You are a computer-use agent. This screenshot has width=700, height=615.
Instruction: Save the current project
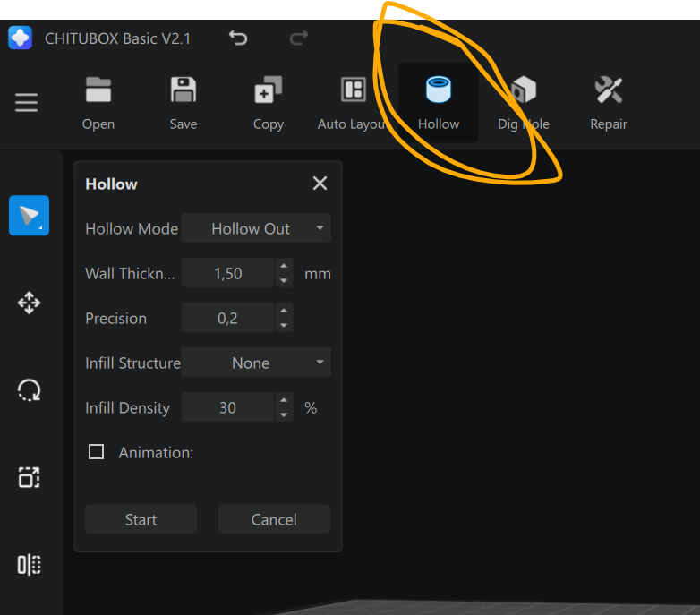[184, 104]
